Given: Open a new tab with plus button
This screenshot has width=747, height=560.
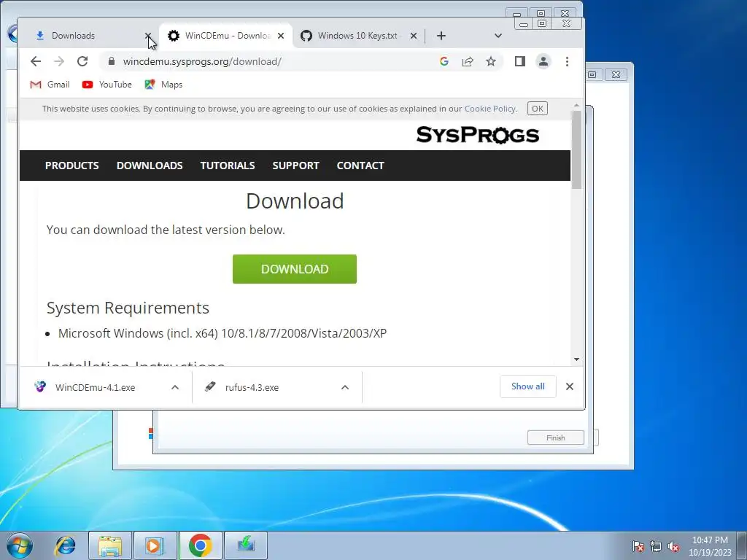Looking at the screenshot, I should [x=441, y=36].
